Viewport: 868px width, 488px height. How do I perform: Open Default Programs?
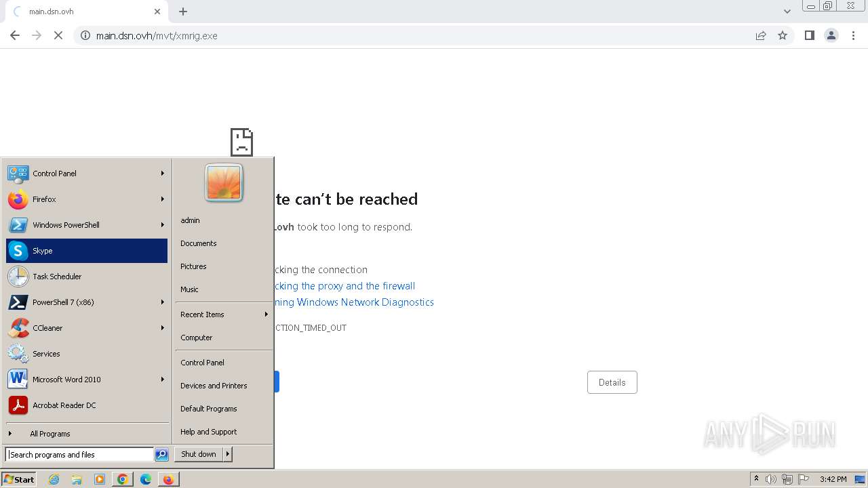tap(224, 409)
